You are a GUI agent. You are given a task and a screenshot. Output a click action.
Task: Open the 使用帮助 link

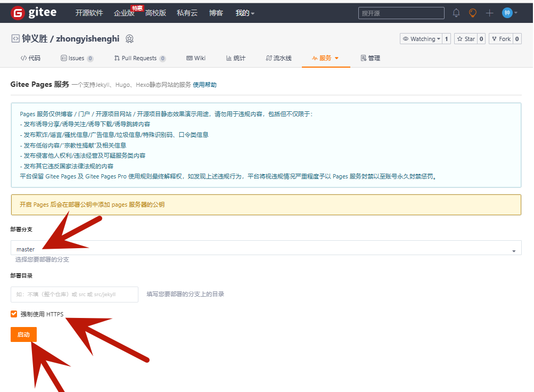(x=204, y=85)
